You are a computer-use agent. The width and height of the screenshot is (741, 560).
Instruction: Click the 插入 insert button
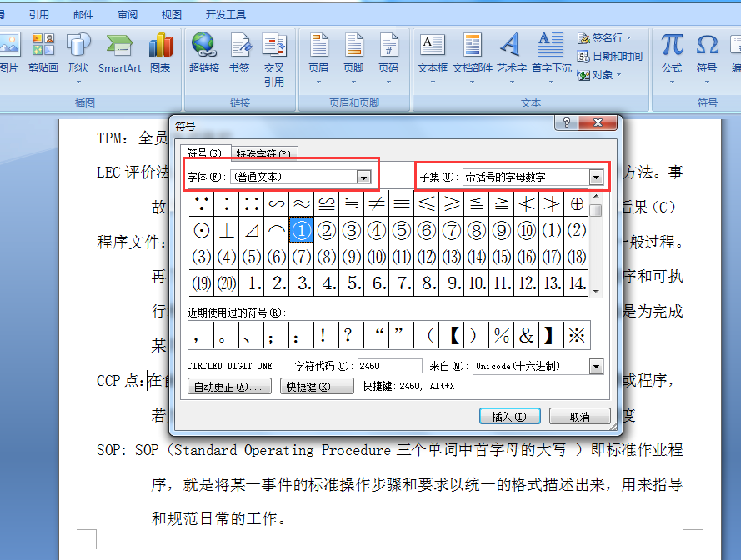509,417
